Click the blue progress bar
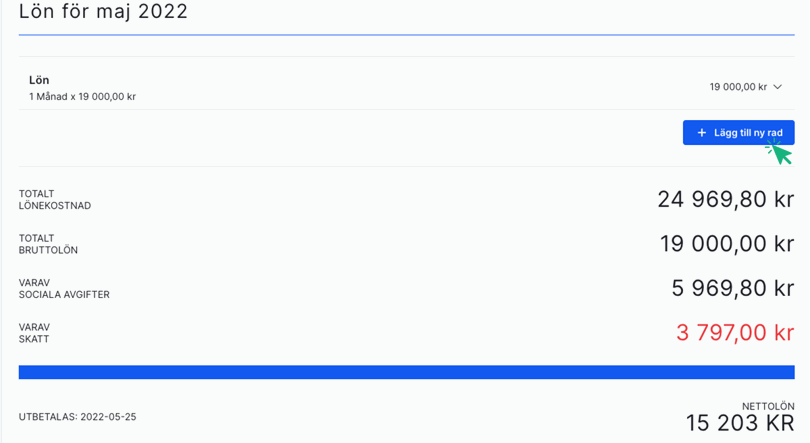This screenshot has height=443, width=810. click(406, 372)
